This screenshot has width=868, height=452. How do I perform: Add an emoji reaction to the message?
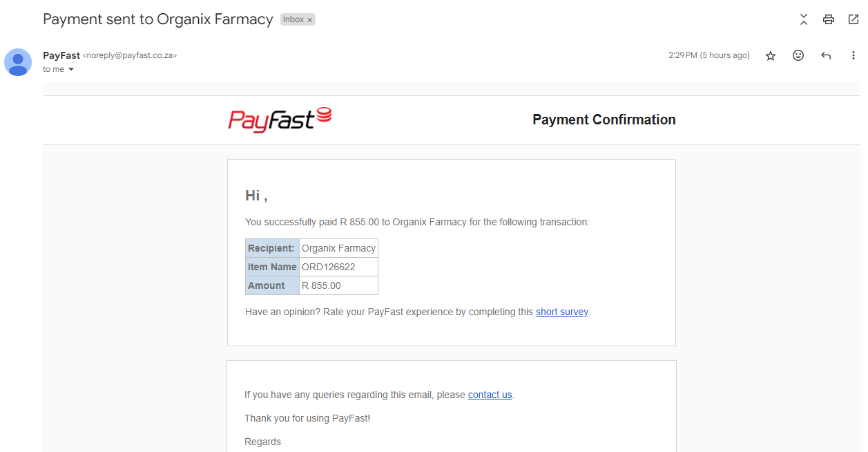(x=798, y=55)
